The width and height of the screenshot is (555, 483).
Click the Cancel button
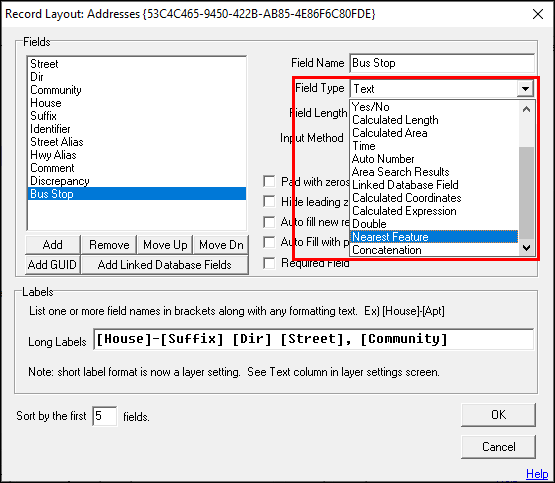tap(498, 447)
